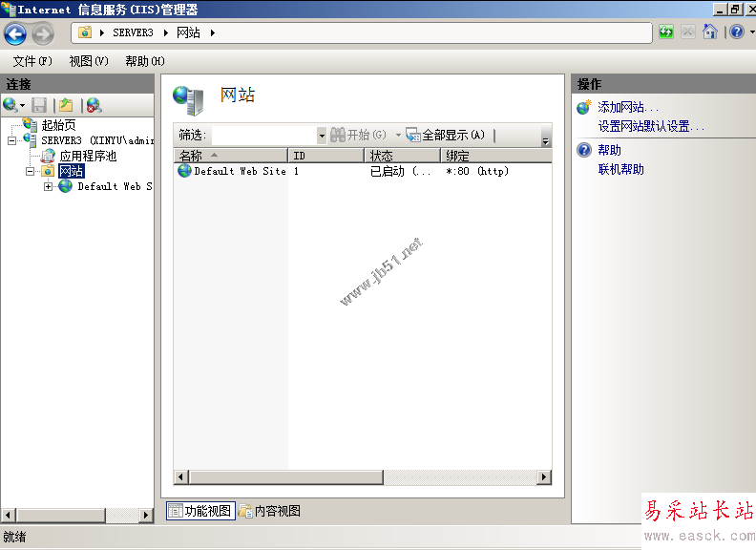
Task: Click the add website globe icon
Action: pos(584,107)
